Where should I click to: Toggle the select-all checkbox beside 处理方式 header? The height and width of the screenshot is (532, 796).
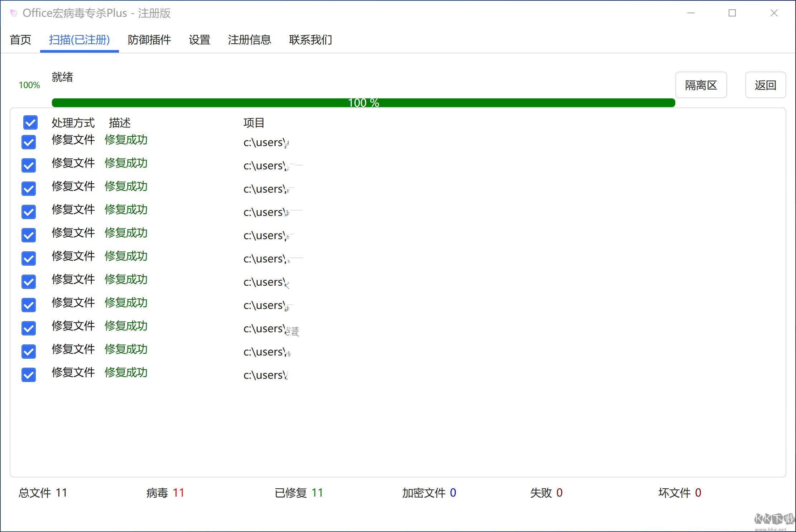pos(30,122)
